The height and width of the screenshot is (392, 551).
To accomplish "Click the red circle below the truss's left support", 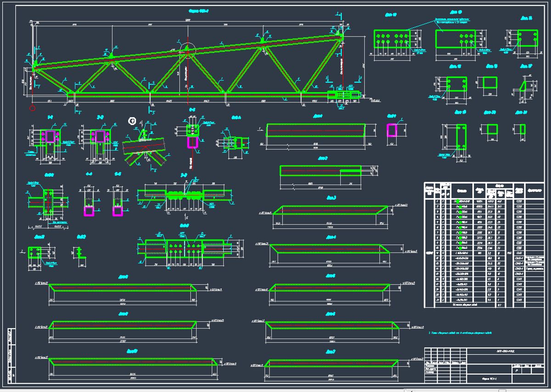I will pos(32,108).
